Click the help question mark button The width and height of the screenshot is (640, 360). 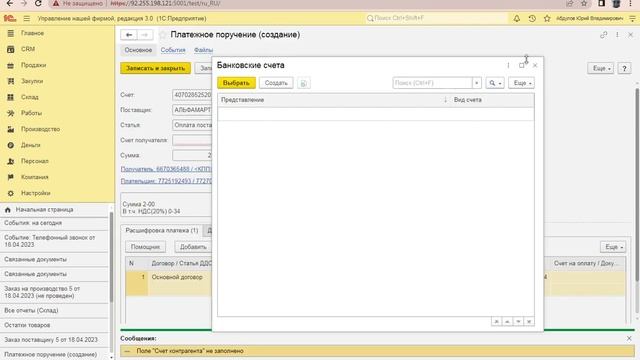coord(624,68)
